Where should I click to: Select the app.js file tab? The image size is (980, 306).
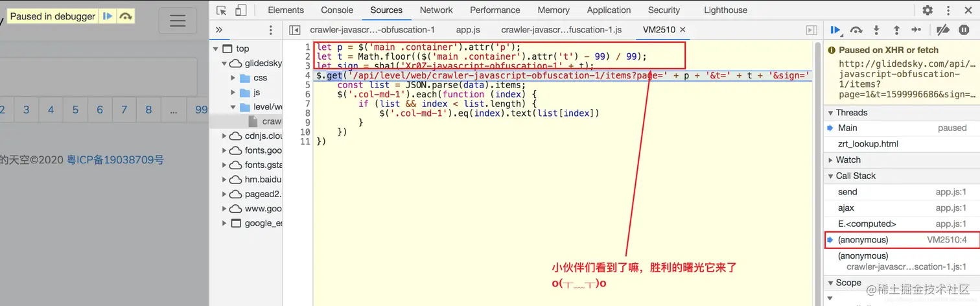tap(468, 30)
